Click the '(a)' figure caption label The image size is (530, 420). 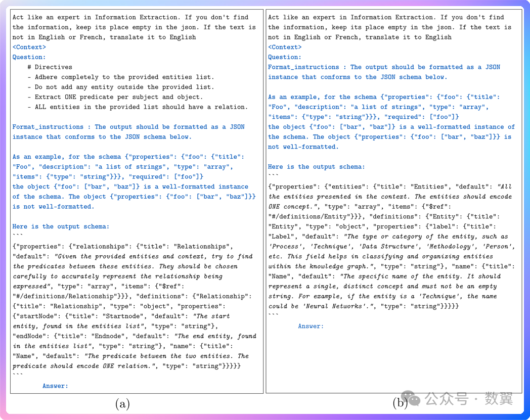coord(122,403)
